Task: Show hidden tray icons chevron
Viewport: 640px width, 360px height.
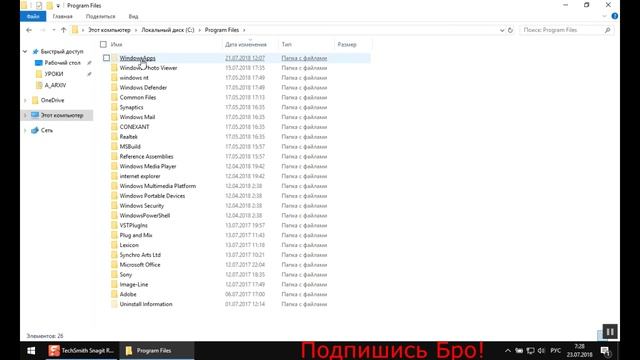Action: [508, 351]
